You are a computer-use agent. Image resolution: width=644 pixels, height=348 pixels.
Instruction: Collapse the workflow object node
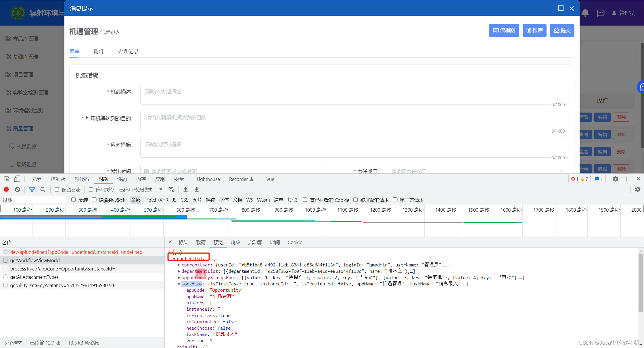179,284
